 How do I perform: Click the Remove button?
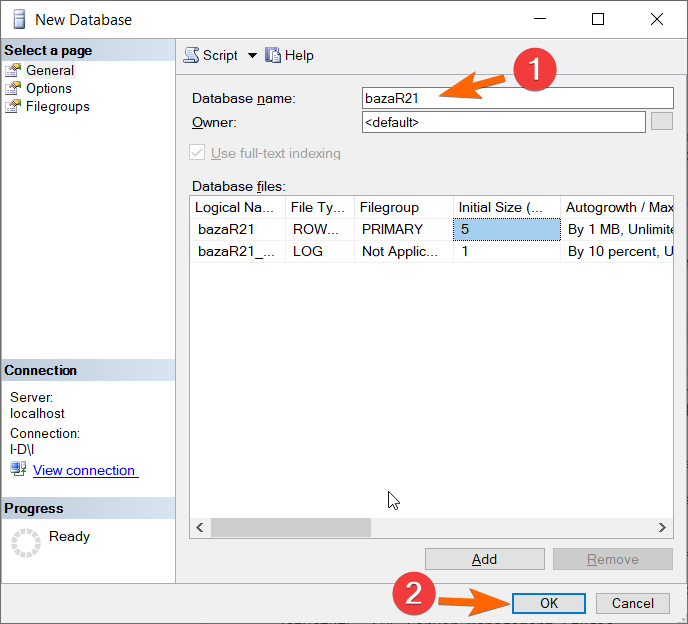613,559
